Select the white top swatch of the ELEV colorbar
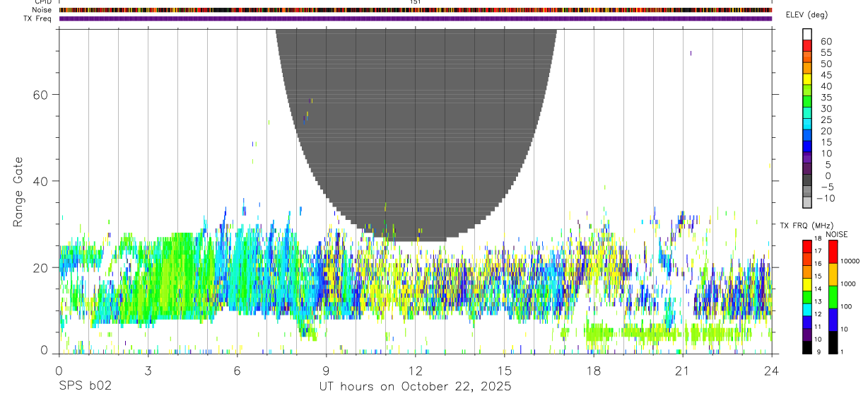The height and width of the screenshot is (401, 868). pyautogui.click(x=807, y=34)
